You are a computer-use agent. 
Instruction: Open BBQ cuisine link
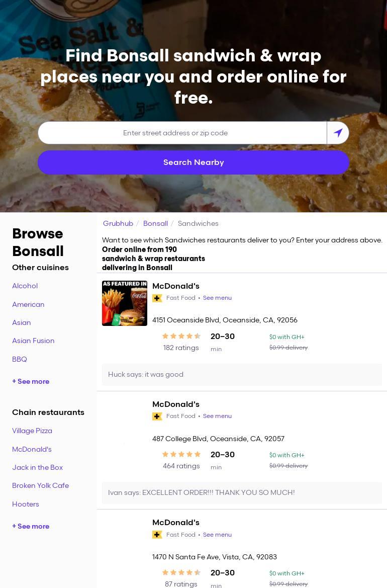(x=20, y=359)
